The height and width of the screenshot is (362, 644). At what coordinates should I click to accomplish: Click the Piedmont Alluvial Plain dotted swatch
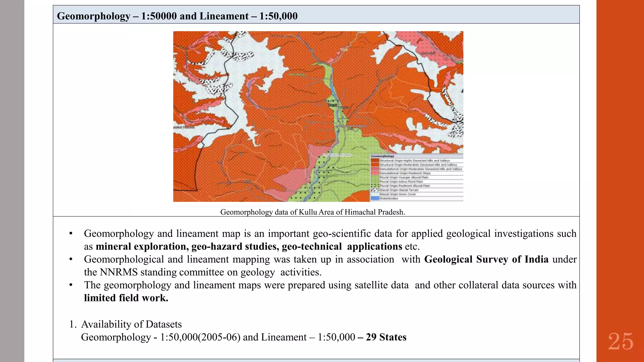(x=375, y=186)
